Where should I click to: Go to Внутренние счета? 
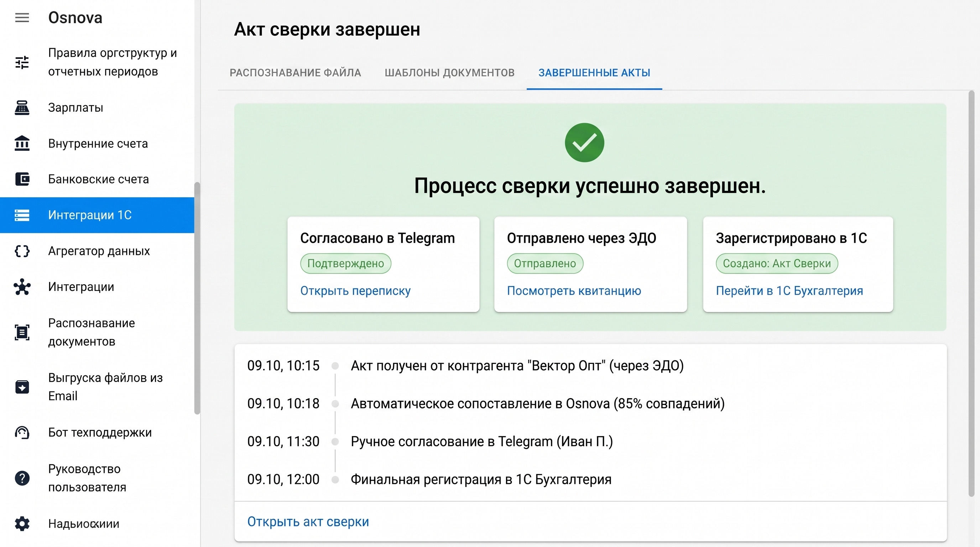tap(97, 144)
